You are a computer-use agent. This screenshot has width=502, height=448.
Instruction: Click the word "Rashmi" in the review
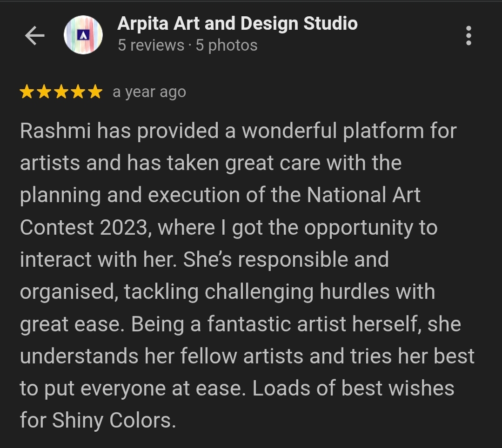click(x=55, y=132)
